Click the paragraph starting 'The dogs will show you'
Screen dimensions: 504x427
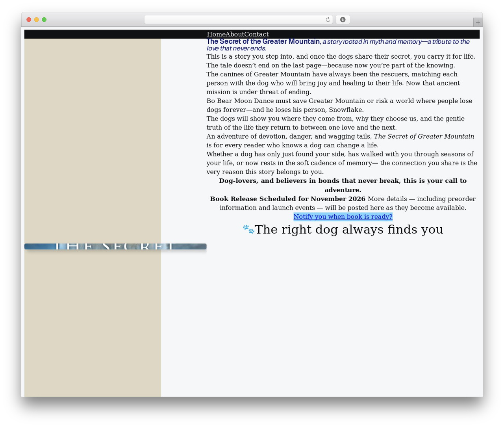point(335,123)
